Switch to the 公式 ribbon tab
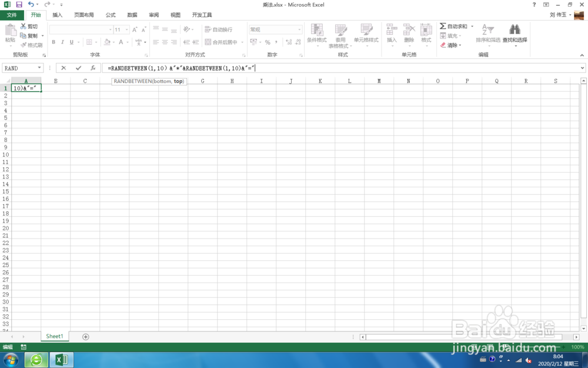This screenshot has width=588, height=368. pyautogui.click(x=109, y=15)
